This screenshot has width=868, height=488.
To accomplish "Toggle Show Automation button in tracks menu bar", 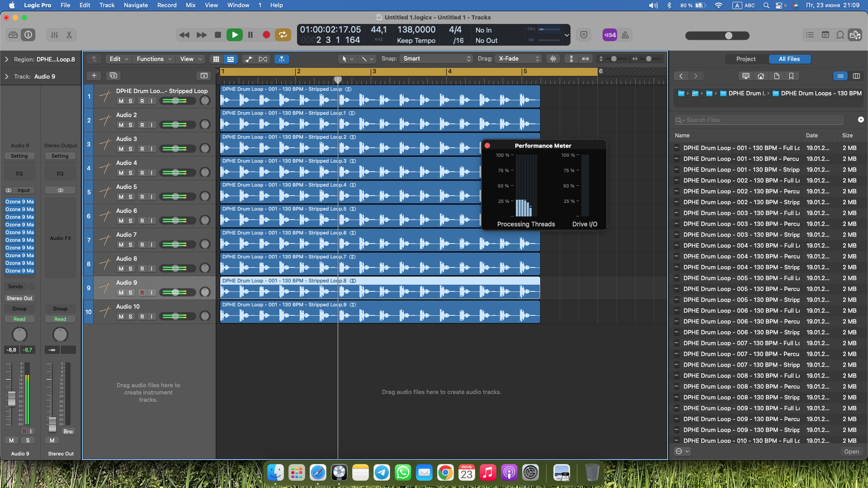I will pyautogui.click(x=248, y=59).
